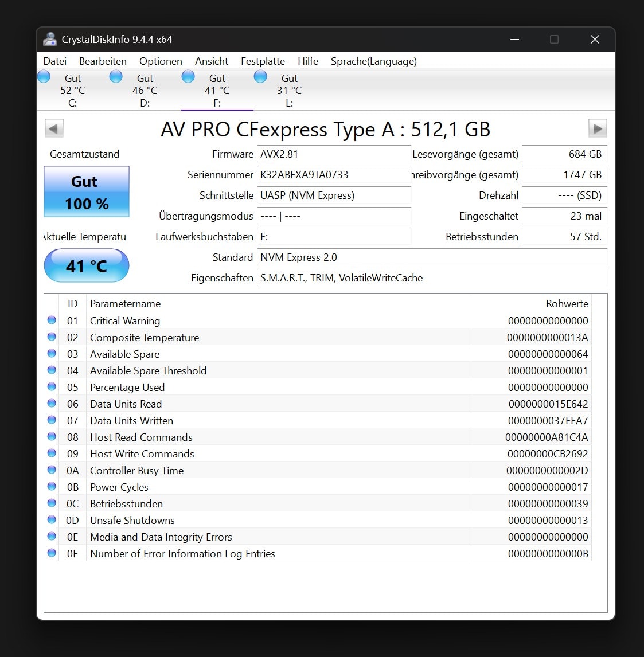Open the Festplatte menu
The width and height of the screenshot is (644, 657).
coord(263,61)
